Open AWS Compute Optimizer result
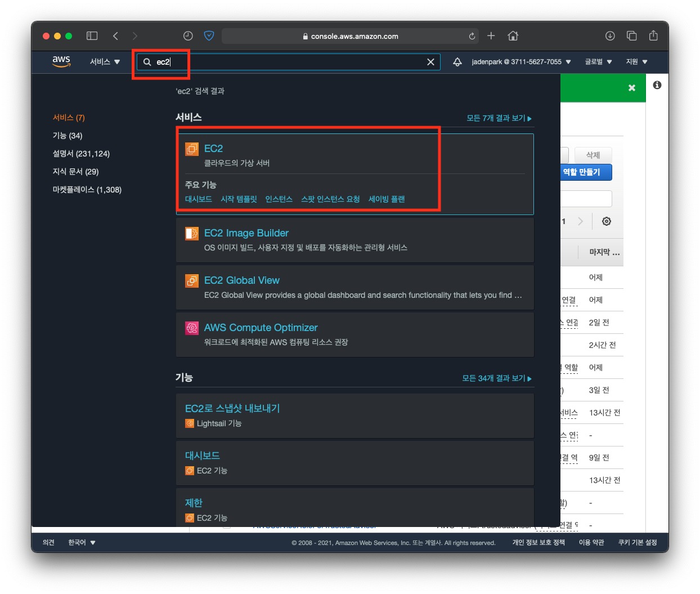The height and width of the screenshot is (594, 700). click(x=261, y=328)
